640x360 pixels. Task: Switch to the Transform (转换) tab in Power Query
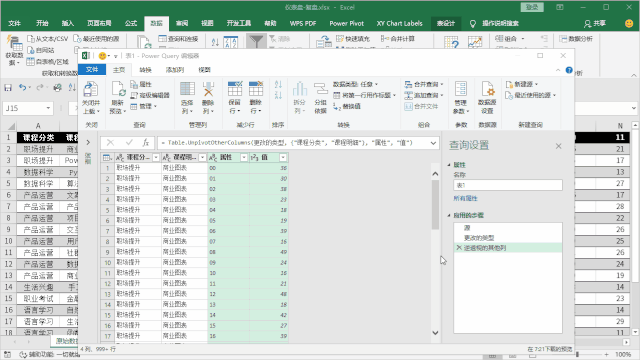point(145,70)
